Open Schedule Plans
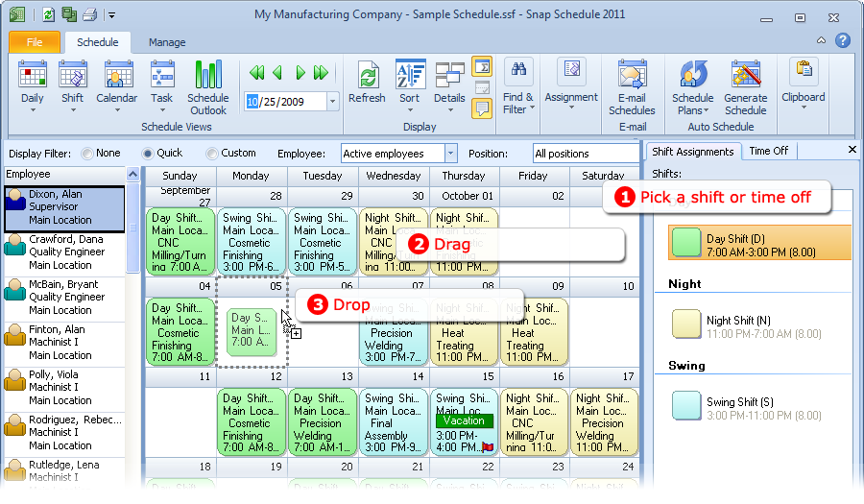 [692, 87]
